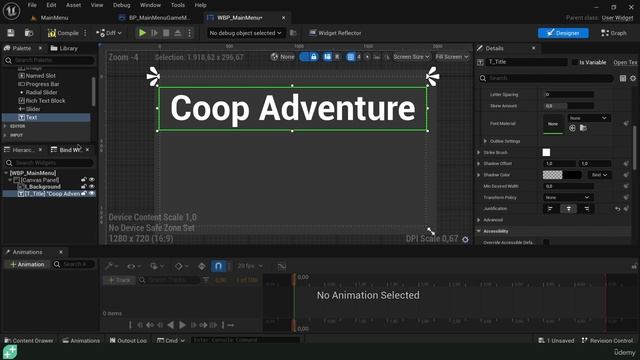The width and height of the screenshot is (640, 360).
Task: Open the Asset menu
Action: click(73, 5)
